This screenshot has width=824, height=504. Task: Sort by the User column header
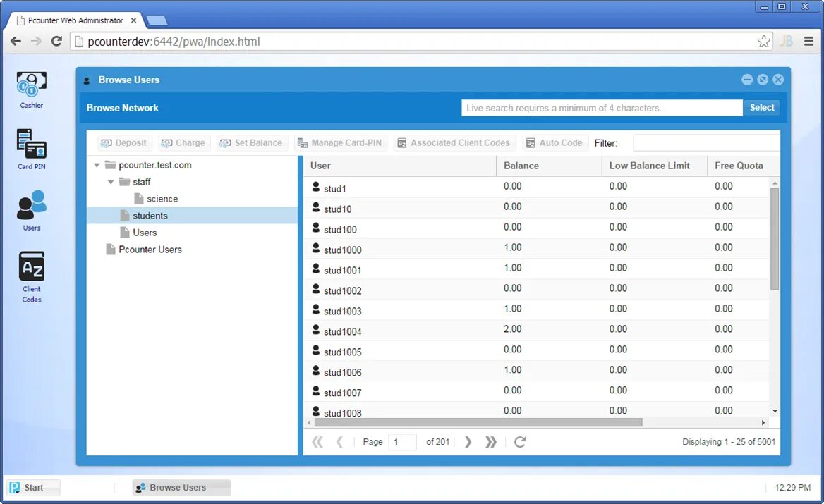(x=400, y=166)
